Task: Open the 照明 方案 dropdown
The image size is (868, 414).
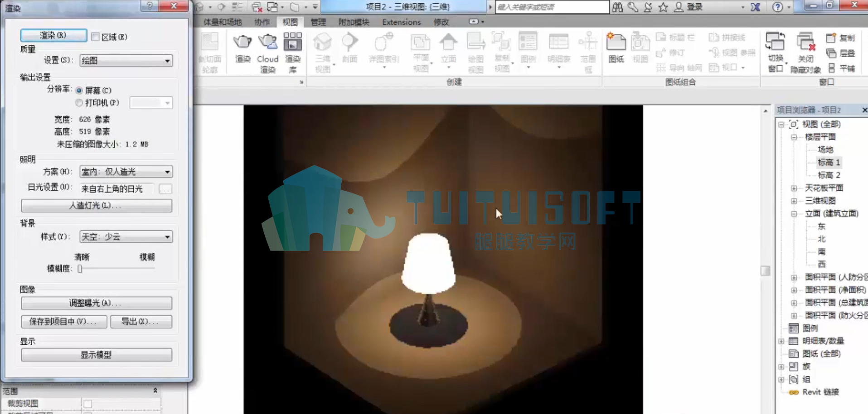Action: pyautogui.click(x=126, y=172)
